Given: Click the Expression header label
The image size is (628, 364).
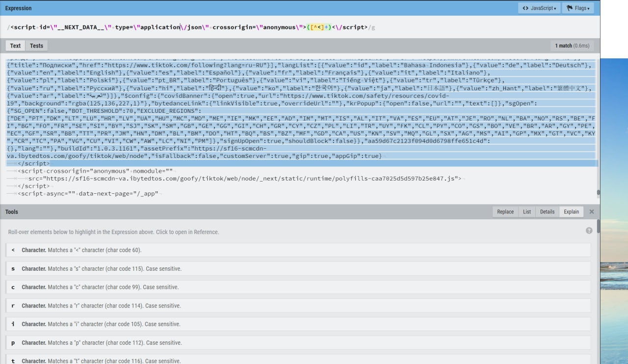Looking at the screenshot, I should tap(18, 8).
